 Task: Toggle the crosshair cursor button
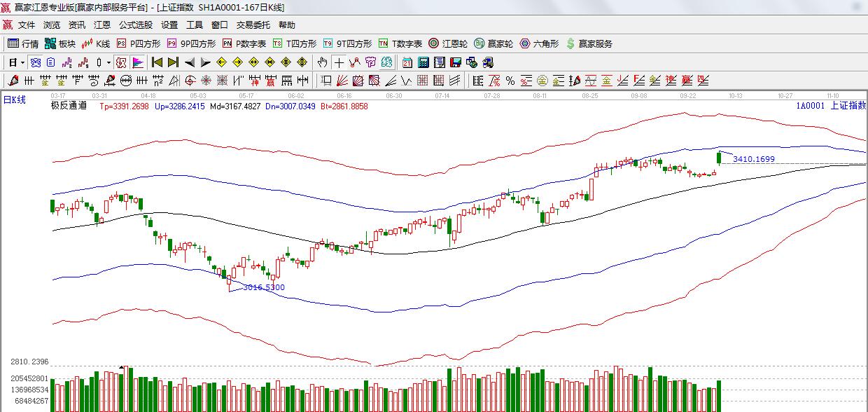click(x=339, y=62)
